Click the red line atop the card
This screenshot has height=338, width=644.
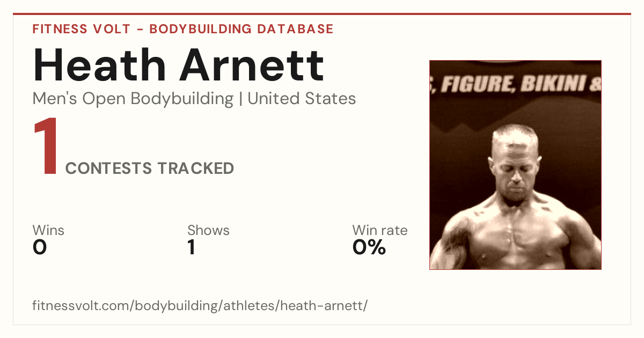[x=322, y=14]
